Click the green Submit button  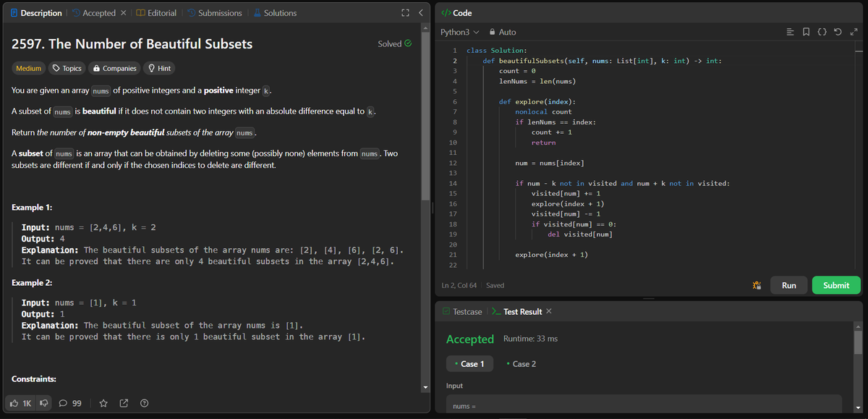[x=836, y=285]
